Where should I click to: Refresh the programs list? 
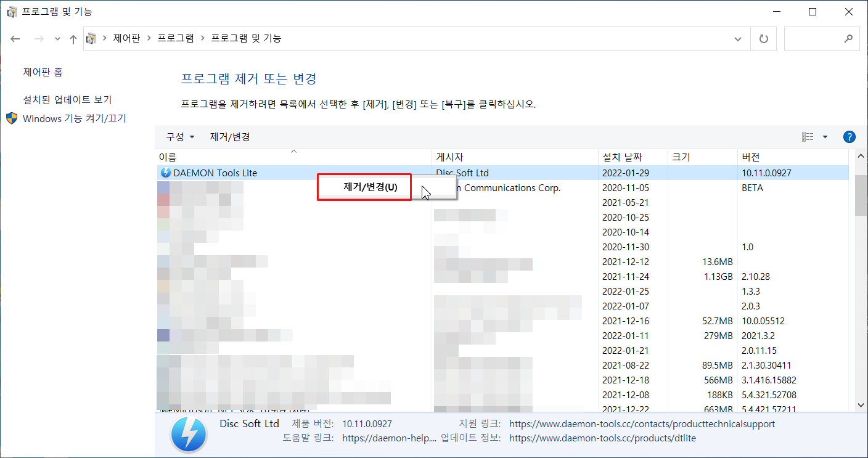[x=764, y=39]
